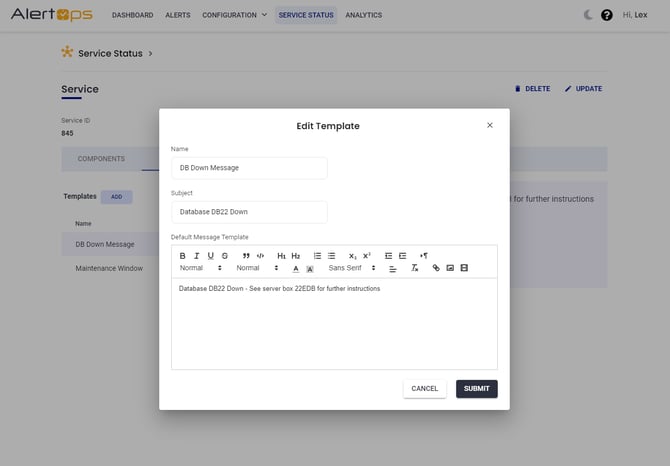The height and width of the screenshot is (466, 670).
Task: Open the Dashboard menu item
Action: (132, 15)
